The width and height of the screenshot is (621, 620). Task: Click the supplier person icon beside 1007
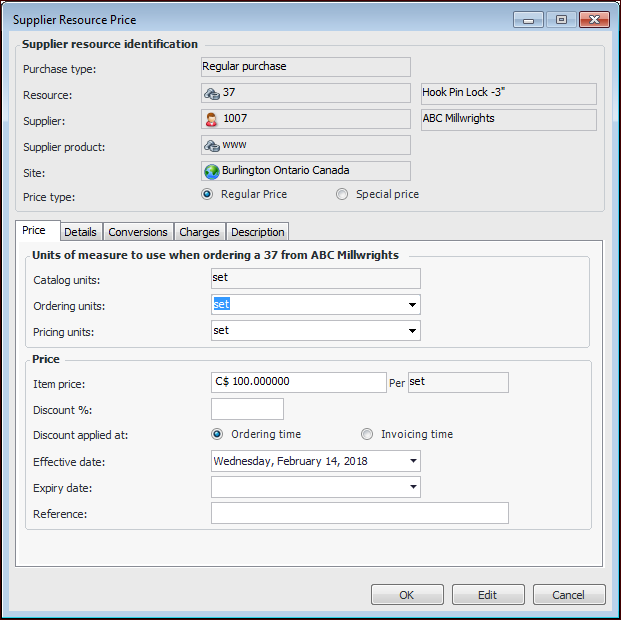(x=211, y=119)
